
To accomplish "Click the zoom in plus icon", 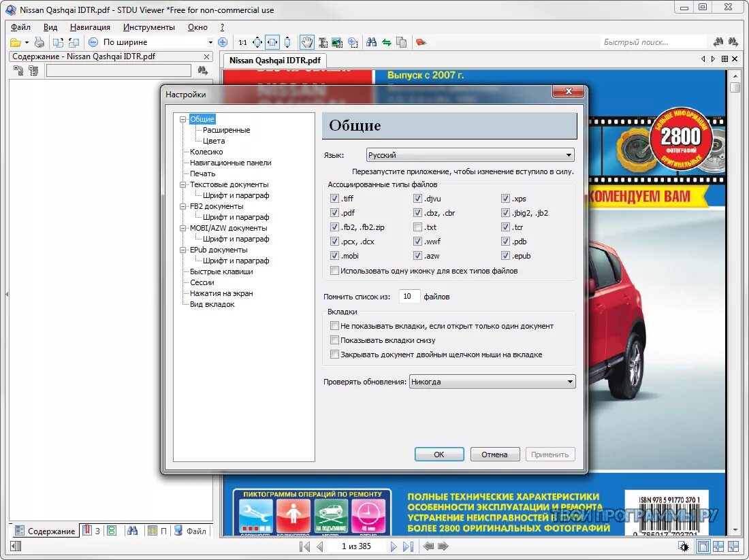I will coord(223,42).
